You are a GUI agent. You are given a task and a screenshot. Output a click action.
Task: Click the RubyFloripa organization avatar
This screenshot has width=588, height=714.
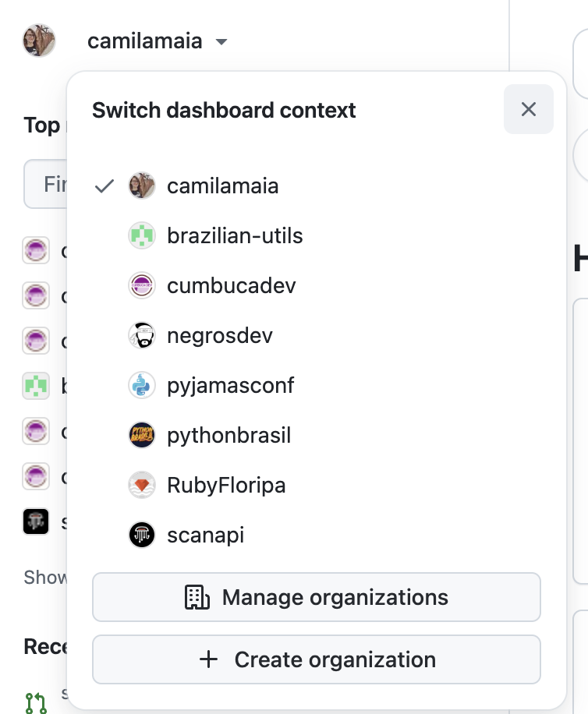[x=142, y=485]
